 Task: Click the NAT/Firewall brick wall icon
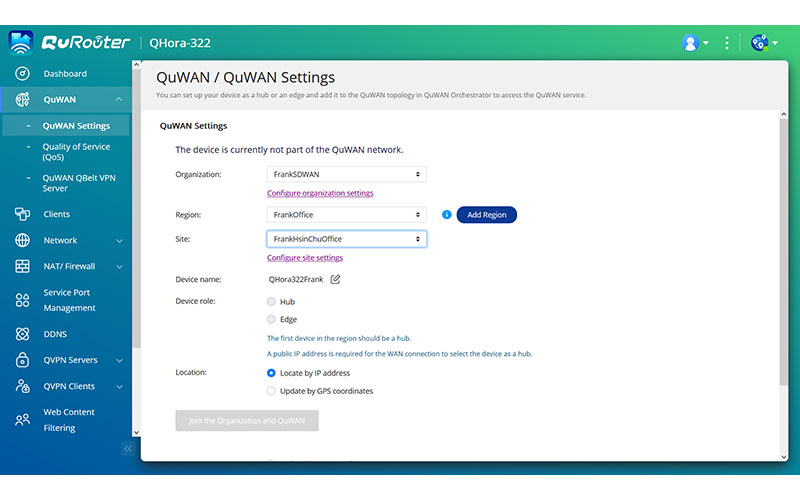tap(22, 267)
